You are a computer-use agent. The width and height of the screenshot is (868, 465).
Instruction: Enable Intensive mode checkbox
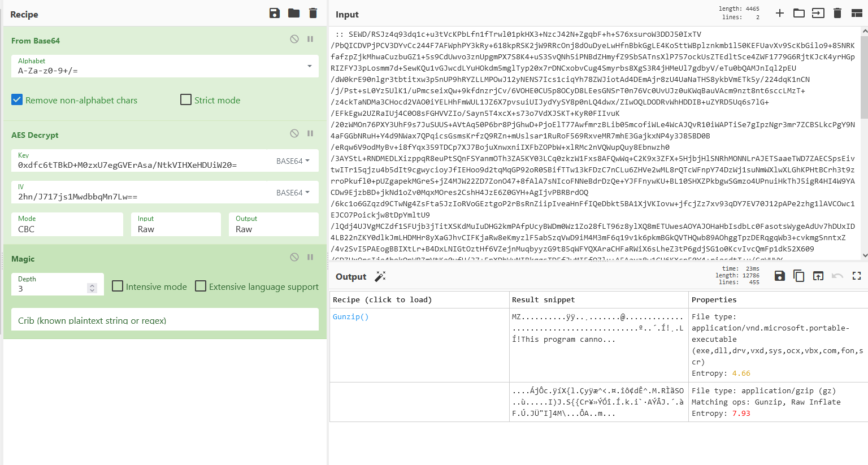coord(118,286)
